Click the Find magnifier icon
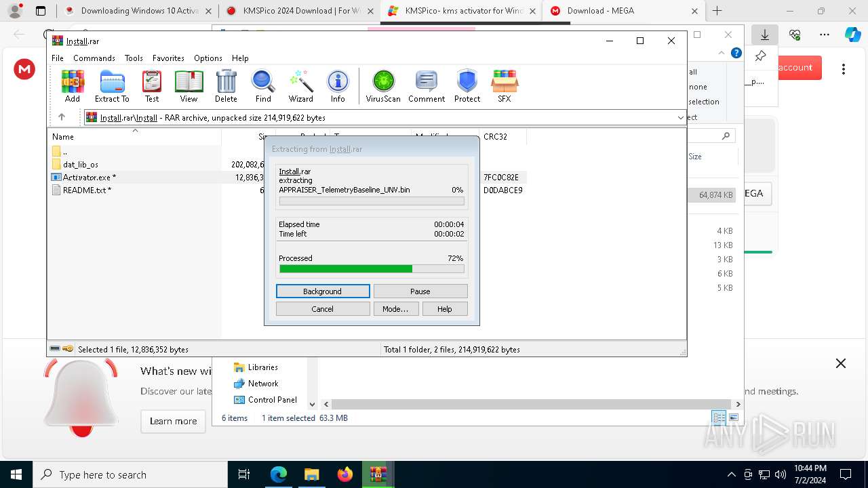 click(x=263, y=86)
